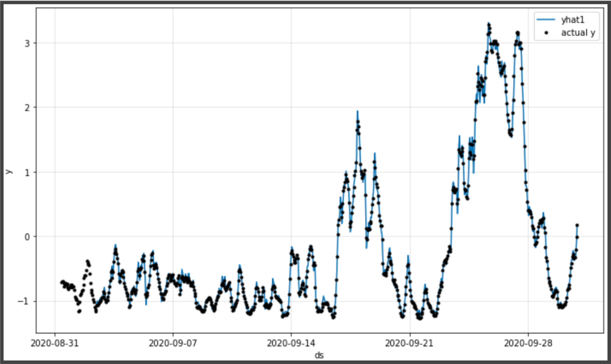Click the highest peak above 3
611x364 pixels.
click(488, 24)
